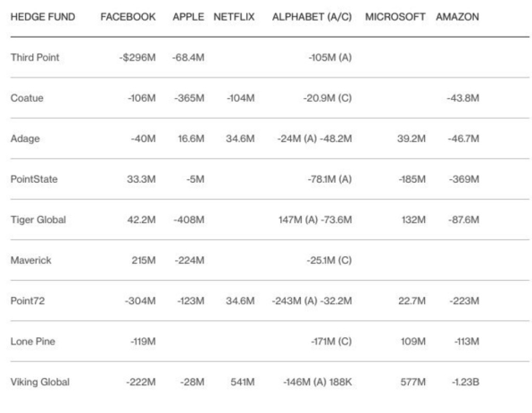
Task: Select the Maverick fund name
Action: pos(31,260)
